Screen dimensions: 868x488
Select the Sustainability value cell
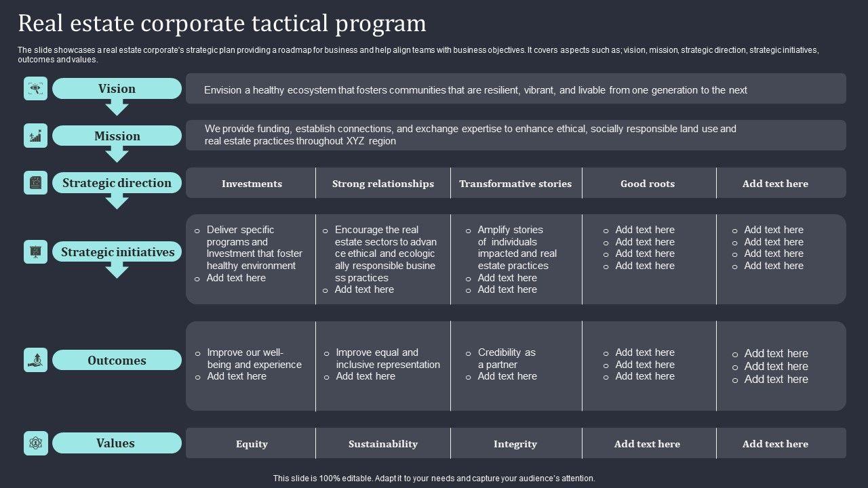pyautogui.click(x=383, y=444)
